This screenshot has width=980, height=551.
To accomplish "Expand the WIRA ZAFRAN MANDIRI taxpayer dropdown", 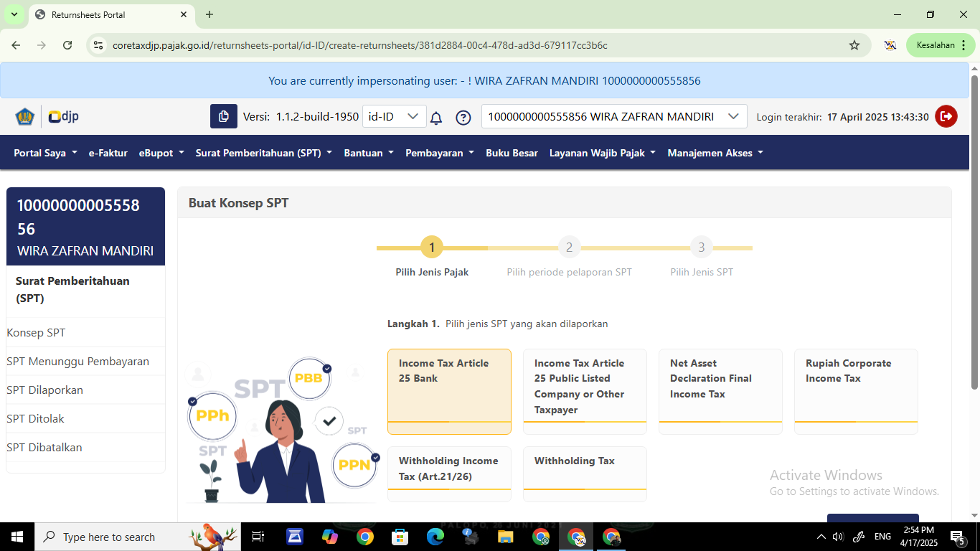I will pos(613,116).
